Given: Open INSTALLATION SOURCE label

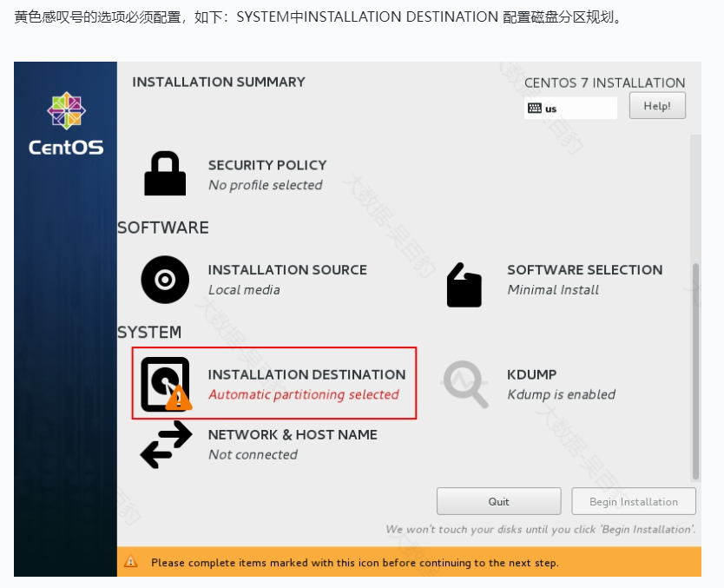Looking at the screenshot, I should coord(287,270).
